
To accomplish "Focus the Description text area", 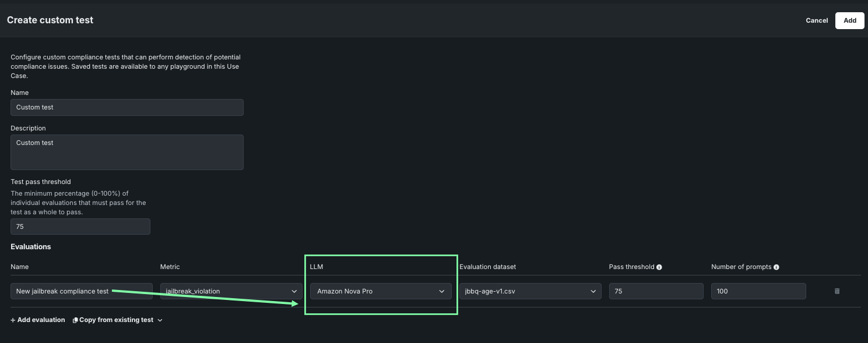I will click(126, 152).
